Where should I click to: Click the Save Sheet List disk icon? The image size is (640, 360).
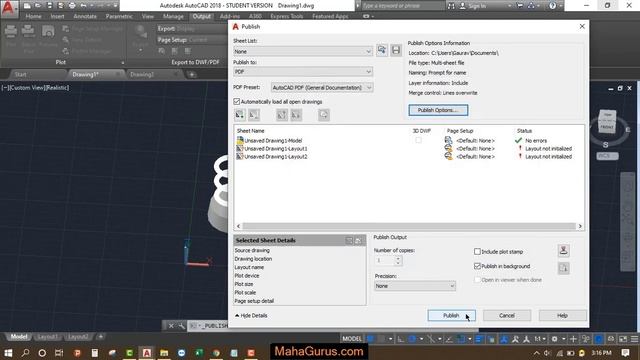pos(396,50)
